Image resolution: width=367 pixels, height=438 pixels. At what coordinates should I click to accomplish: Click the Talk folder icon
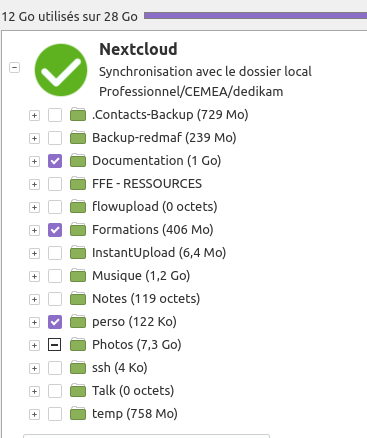(x=78, y=391)
